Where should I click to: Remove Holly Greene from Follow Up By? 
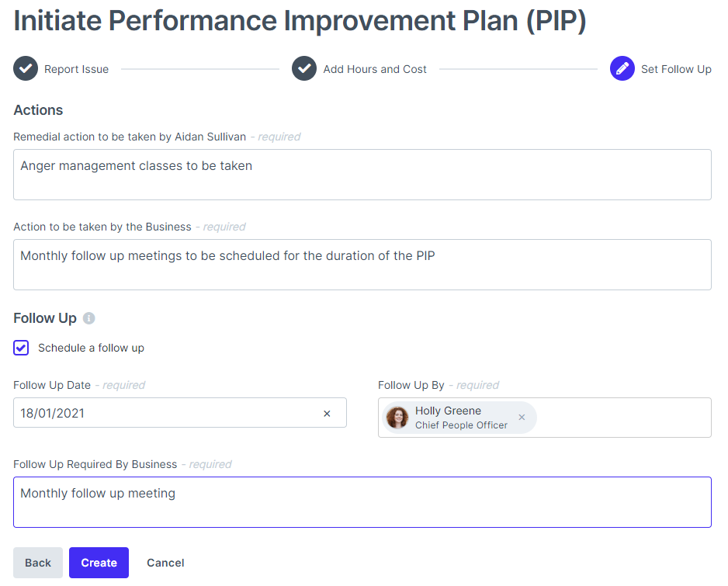522,418
